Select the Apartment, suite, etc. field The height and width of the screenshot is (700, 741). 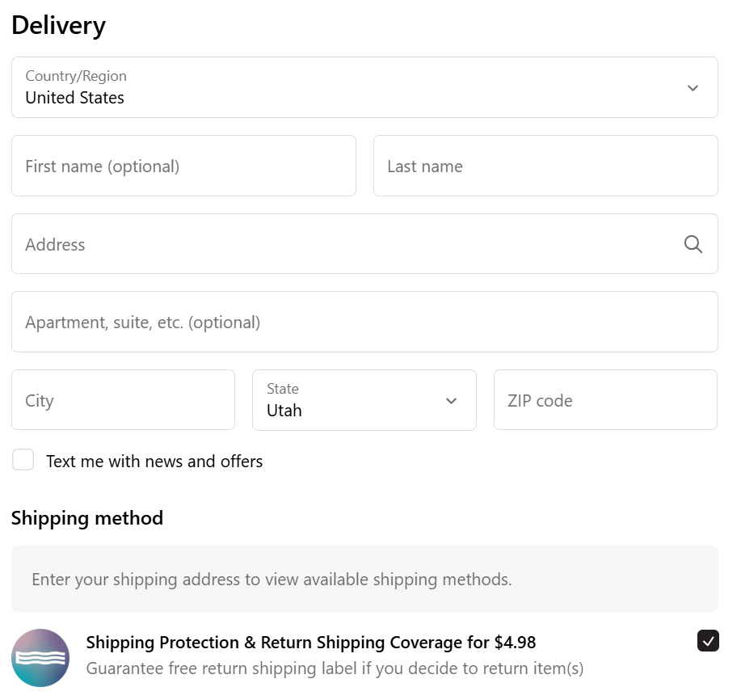pos(364,322)
